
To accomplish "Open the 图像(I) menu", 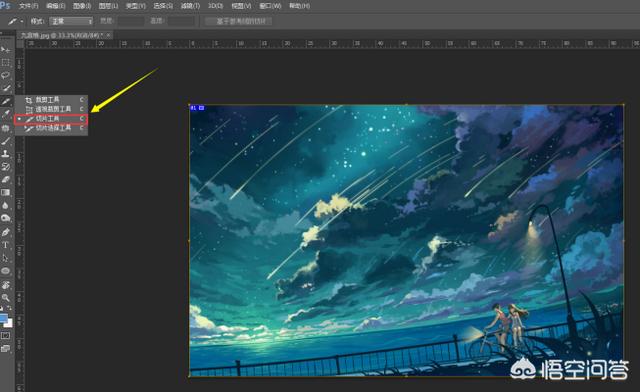I will tap(82, 6).
